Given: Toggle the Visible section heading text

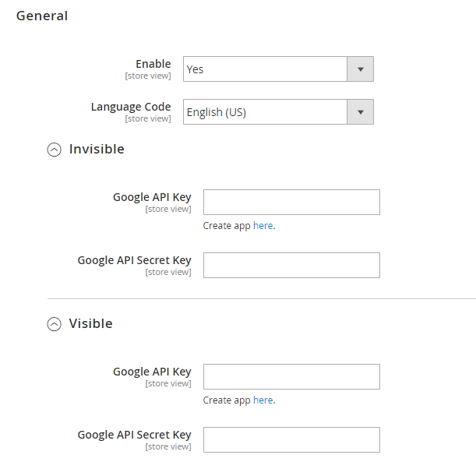Looking at the screenshot, I should pos(90,323).
